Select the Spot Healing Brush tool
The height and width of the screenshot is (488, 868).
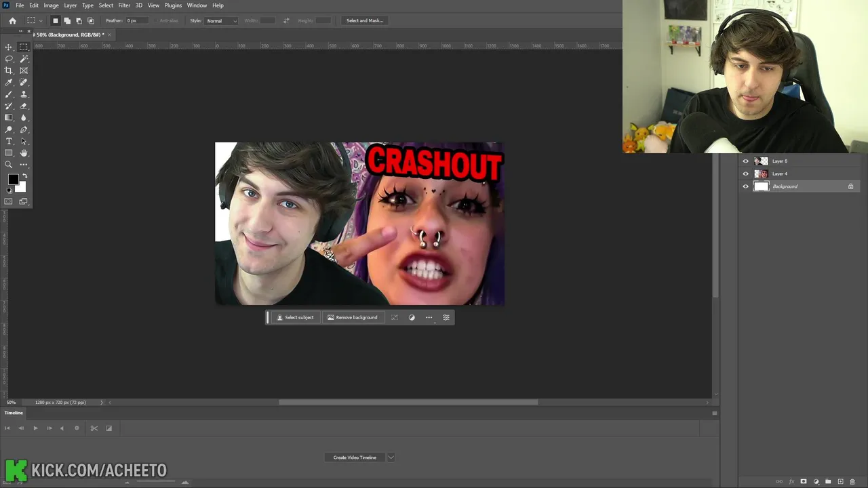[24, 82]
